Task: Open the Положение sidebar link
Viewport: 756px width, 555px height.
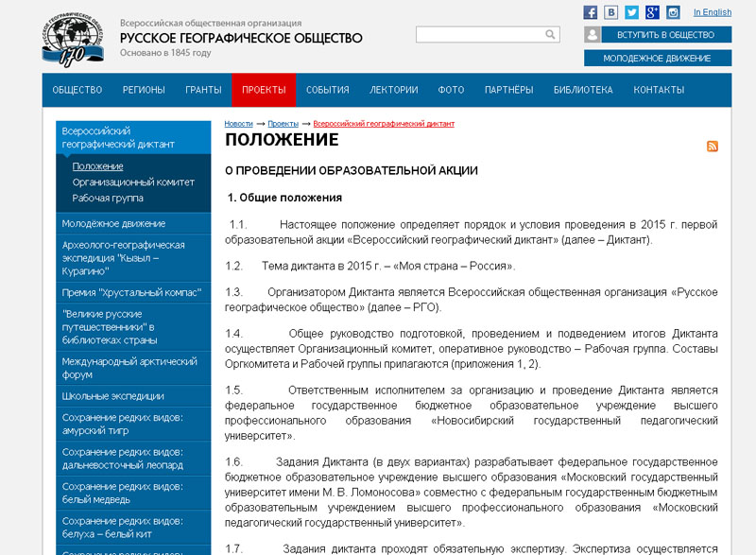Action: point(98,166)
